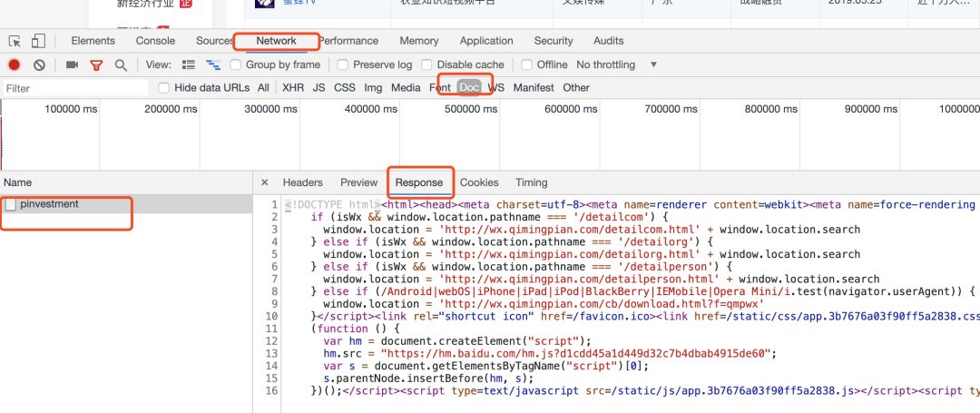Viewport: 980px width, 413px height.
Task: Open the No throttling dropdown
Action: (617, 64)
